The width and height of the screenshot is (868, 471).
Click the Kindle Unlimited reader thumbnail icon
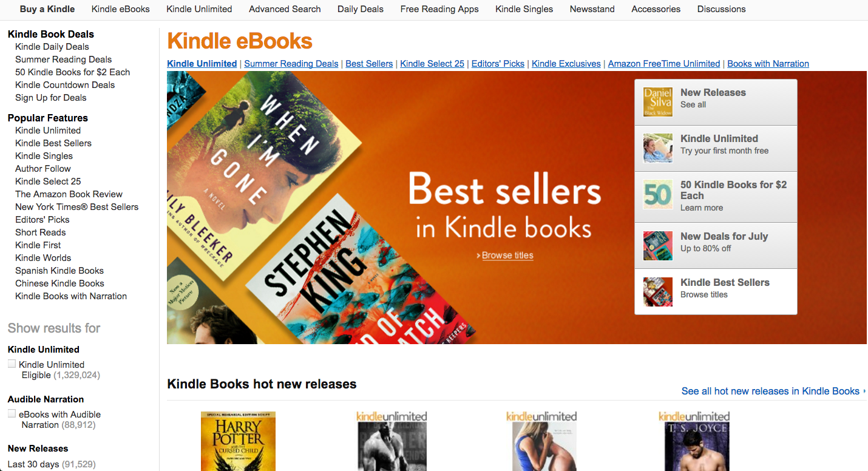click(x=658, y=148)
